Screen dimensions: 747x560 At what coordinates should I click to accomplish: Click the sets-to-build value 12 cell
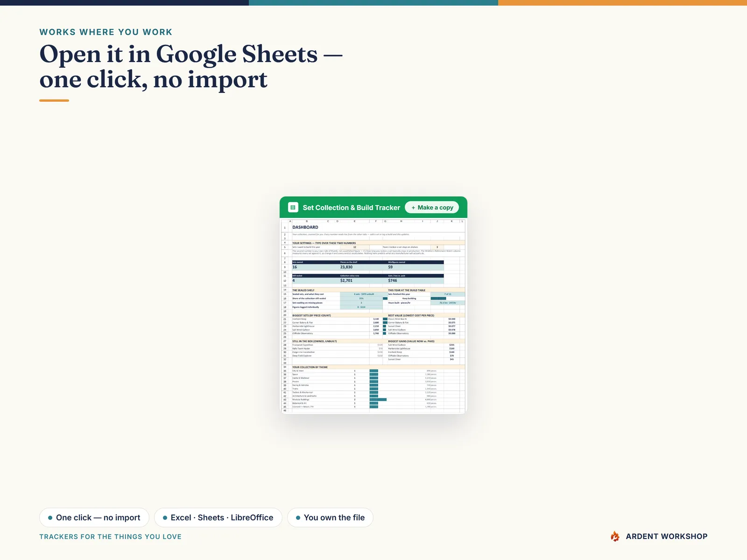[355, 247]
